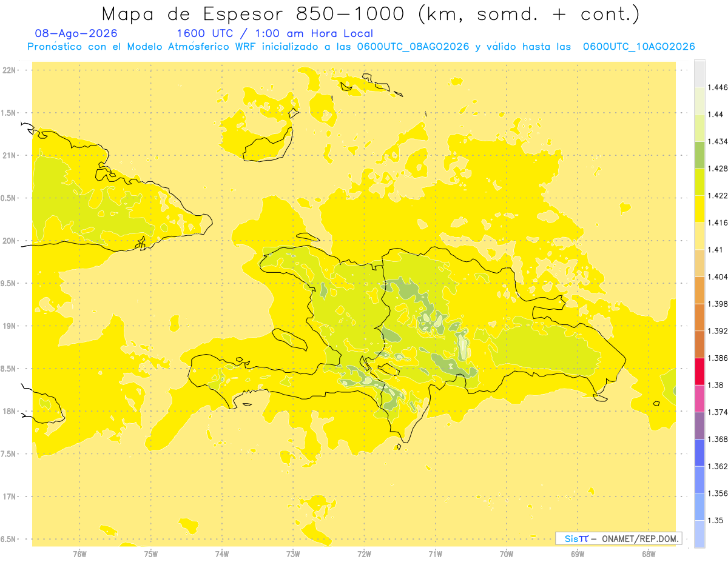Click the '22N' latitude label
Screen dimensions: 728x562
10,70
